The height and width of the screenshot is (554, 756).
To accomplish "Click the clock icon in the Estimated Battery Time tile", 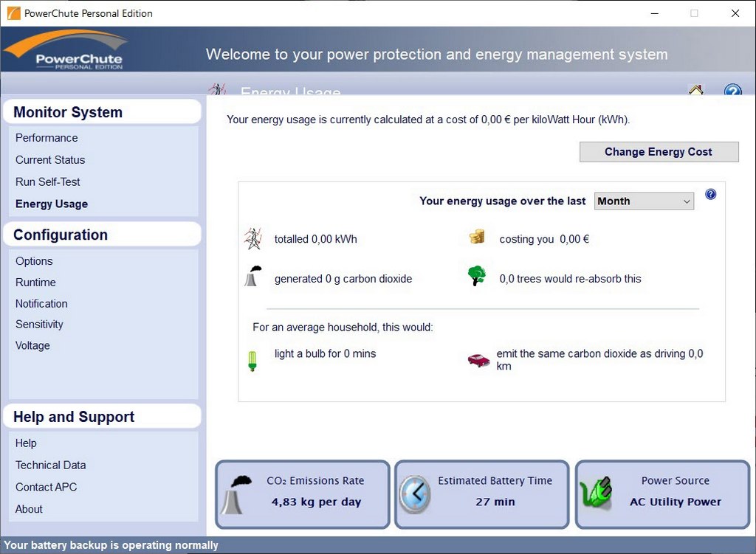I will click(415, 495).
